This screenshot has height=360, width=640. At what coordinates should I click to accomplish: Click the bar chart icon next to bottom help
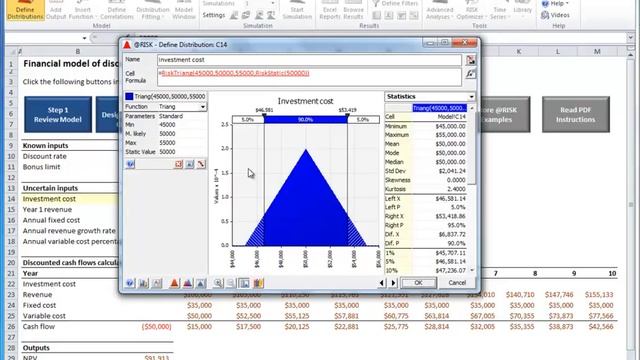pos(143,283)
